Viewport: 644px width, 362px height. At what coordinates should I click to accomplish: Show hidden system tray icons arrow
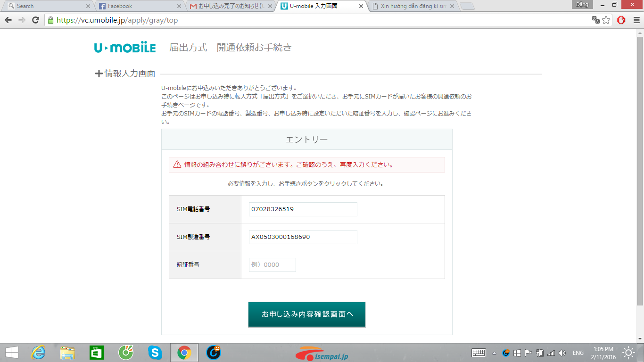click(x=494, y=353)
